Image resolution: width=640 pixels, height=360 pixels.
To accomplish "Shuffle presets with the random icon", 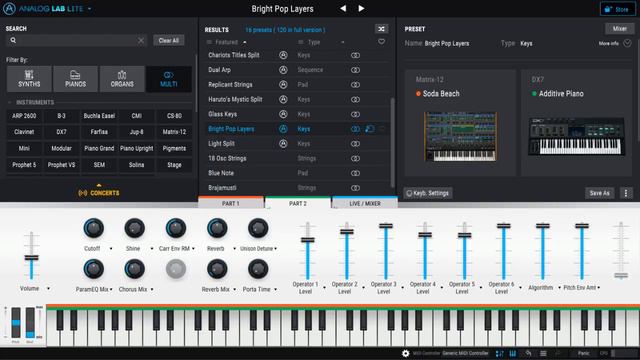I will click(x=381, y=29).
